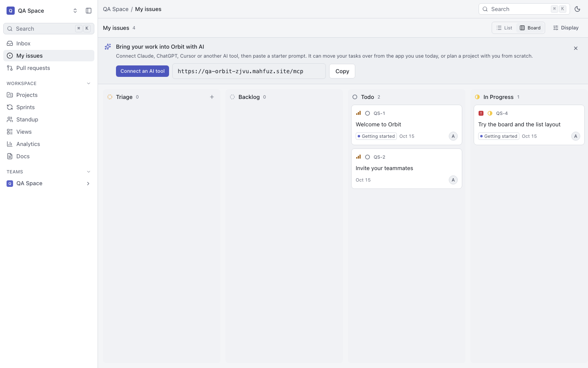Viewport: 588px width, 368px height.
Task: Click the Triage column status icon
Action: pos(110,97)
